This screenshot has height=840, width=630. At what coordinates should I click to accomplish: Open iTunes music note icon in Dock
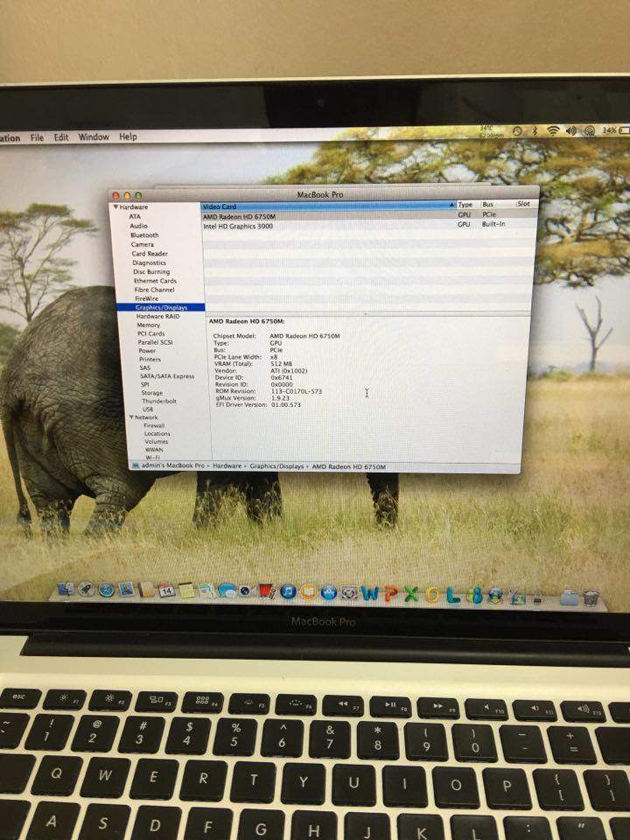tap(288, 591)
